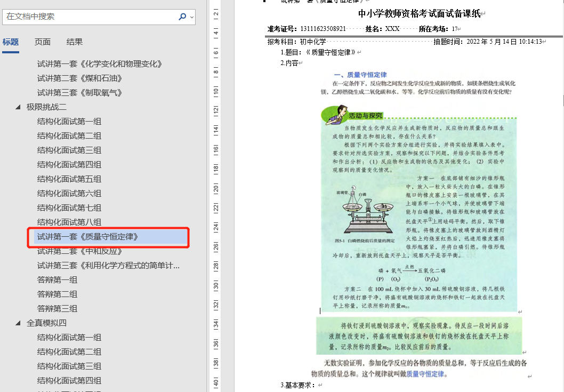This screenshot has height=392, width=564.
Task: Select highlighted 试讲第一套《质量守恒定律》 heading
Action: click(88, 236)
